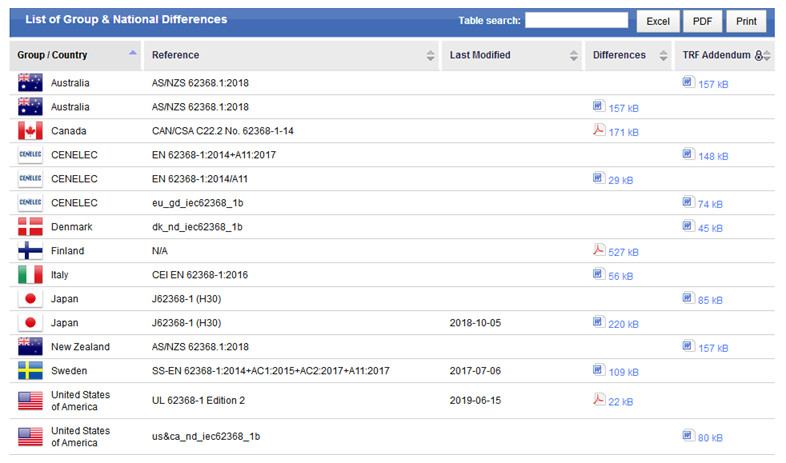This screenshot has height=463, width=786.
Task: Open the Finland 527 kB differences file
Action: click(624, 252)
